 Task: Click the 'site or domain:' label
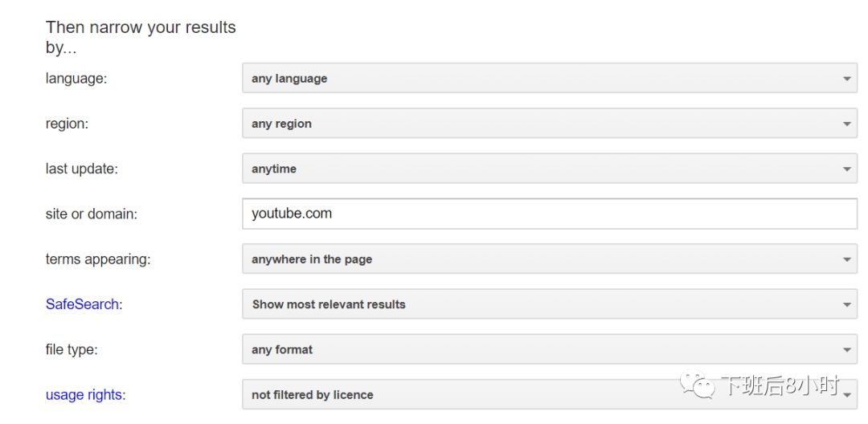(92, 214)
